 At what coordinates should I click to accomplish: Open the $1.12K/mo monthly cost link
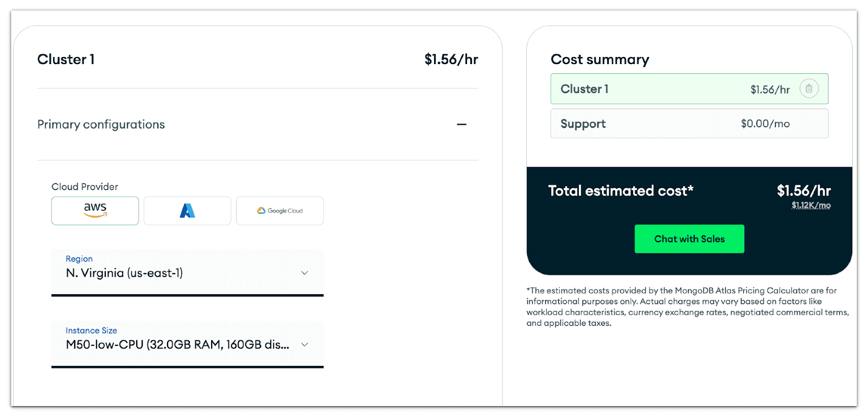click(810, 205)
